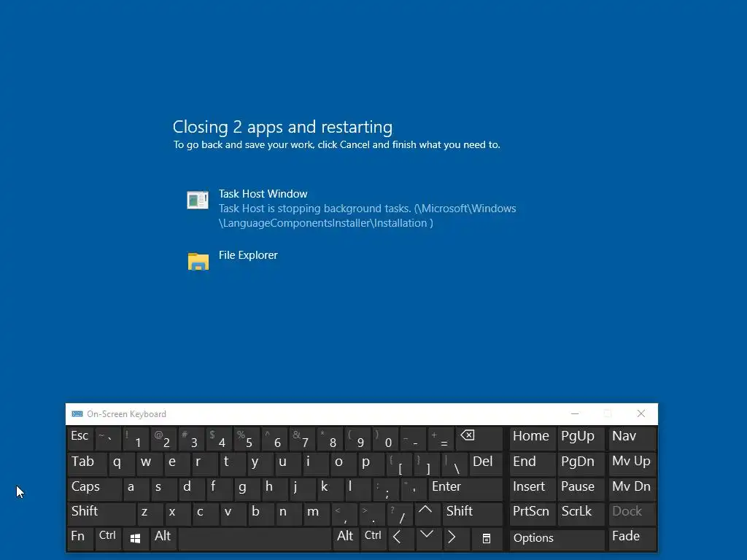Tap the backslash key
This screenshot has height=560, width=747.
pyautogui.click(x=455, y=463)
